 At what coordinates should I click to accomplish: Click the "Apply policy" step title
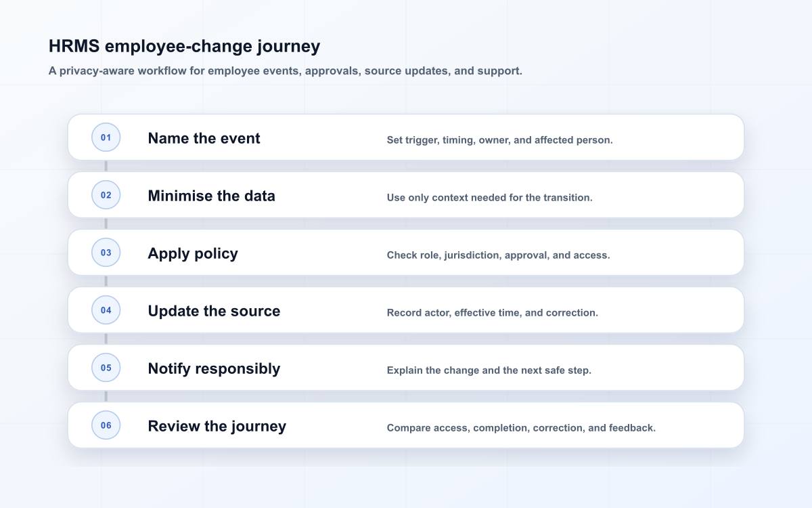[193, 253]
